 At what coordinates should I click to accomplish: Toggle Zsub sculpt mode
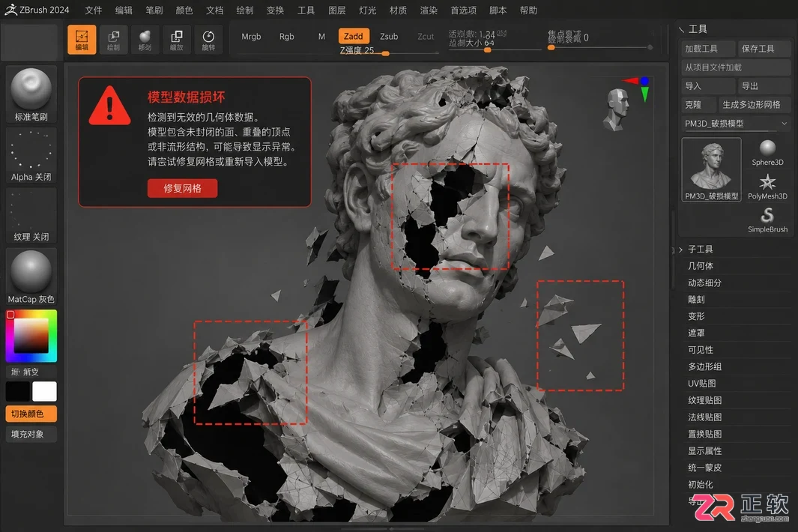click(389, 36)
